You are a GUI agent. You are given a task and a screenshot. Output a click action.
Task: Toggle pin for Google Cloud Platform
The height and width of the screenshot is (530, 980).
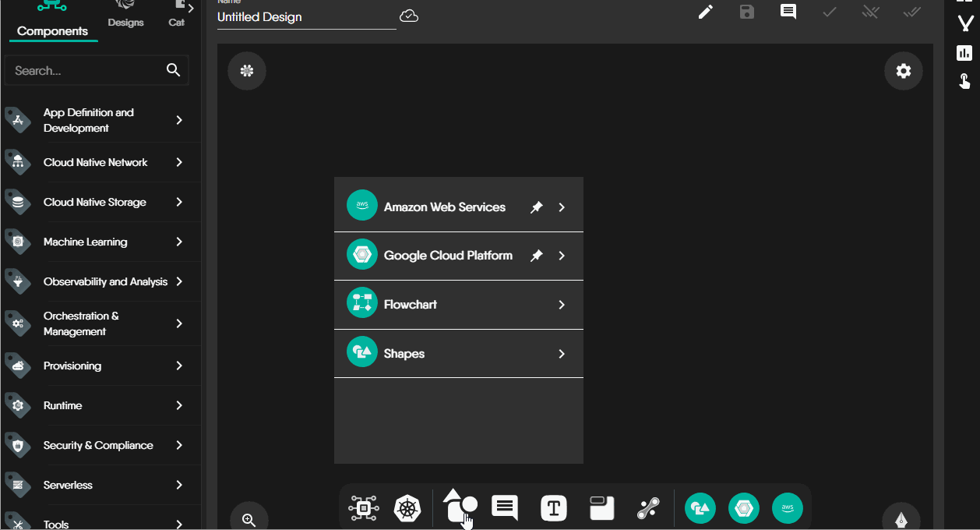tap(536, 256)
